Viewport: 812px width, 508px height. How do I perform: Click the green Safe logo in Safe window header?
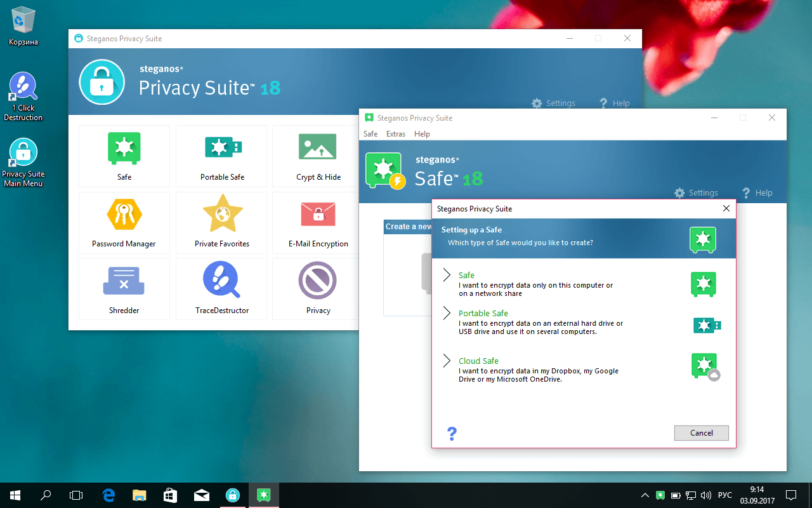tap(385, 170)
